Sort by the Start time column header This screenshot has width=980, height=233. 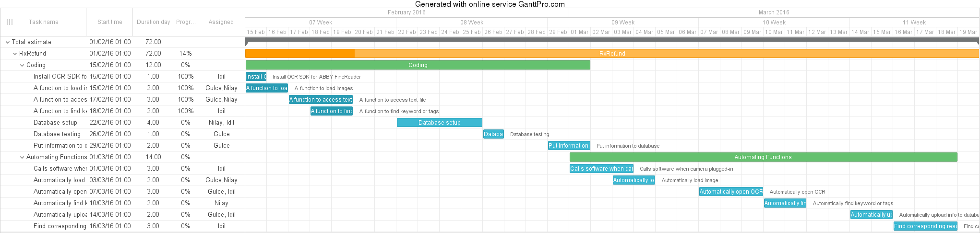[109, 22]
